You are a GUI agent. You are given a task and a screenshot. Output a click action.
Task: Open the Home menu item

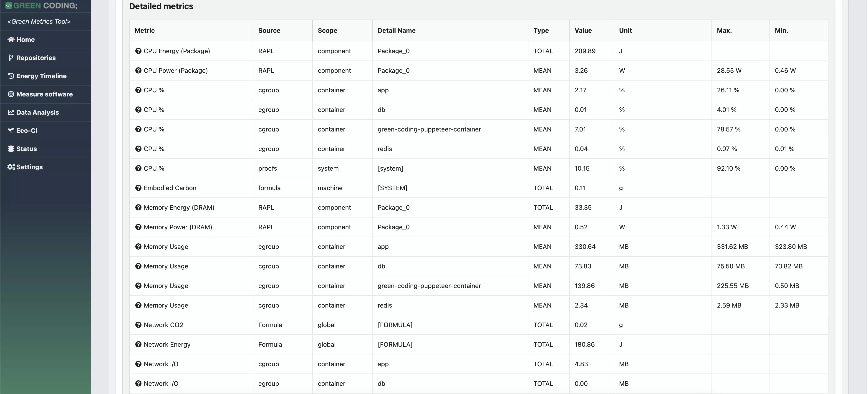point(25,39)
